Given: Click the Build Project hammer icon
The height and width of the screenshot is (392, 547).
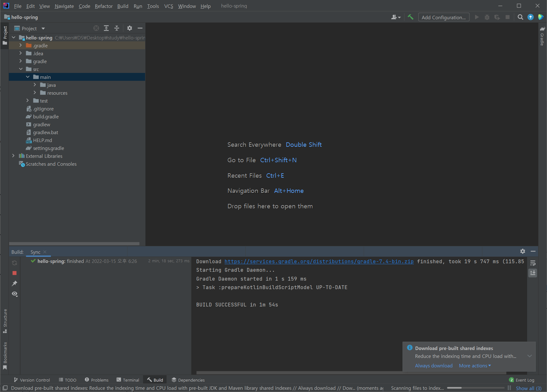Looking at the screenshot, I should (410, 17).
